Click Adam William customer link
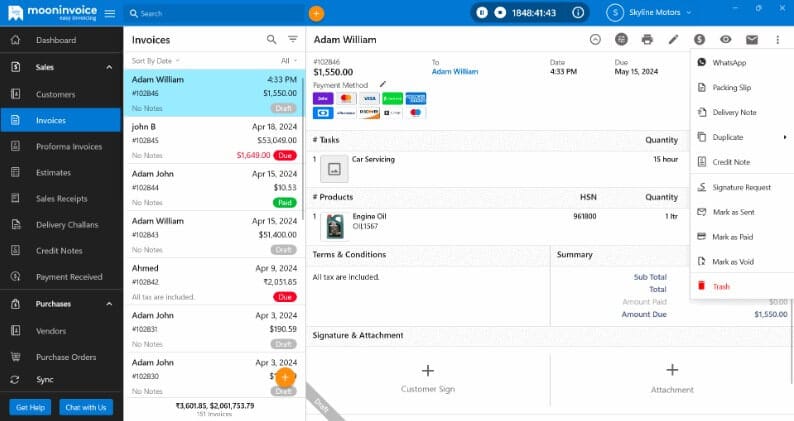The width and height of the screenshot is (794, 421). pyautogui.click(x=455, y=72)
